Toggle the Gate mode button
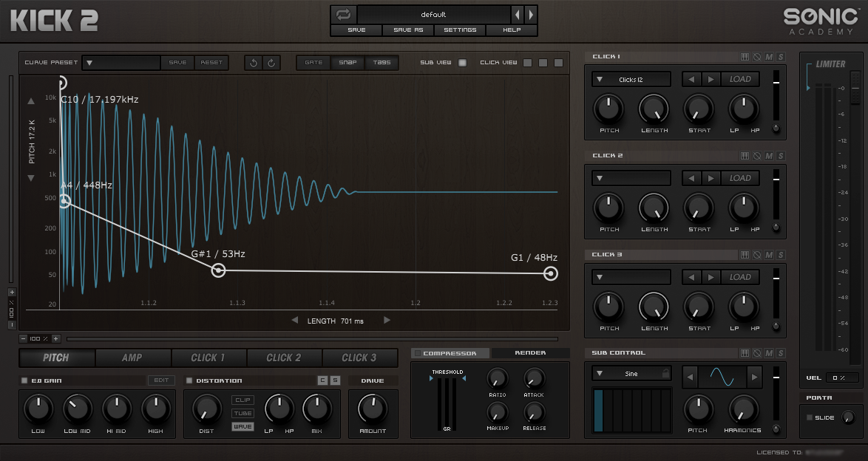Viewport: 868px width, 461px height. point(313,63)
